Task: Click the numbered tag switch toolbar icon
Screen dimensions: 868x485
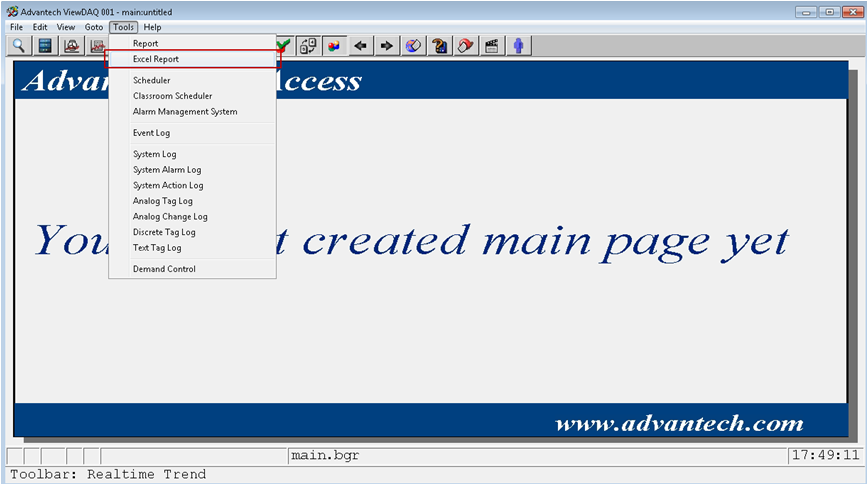Action: 308,46
